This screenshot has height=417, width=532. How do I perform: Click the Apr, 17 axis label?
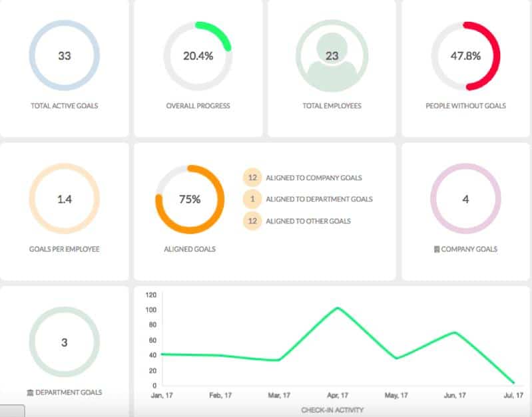pos(338,395)
